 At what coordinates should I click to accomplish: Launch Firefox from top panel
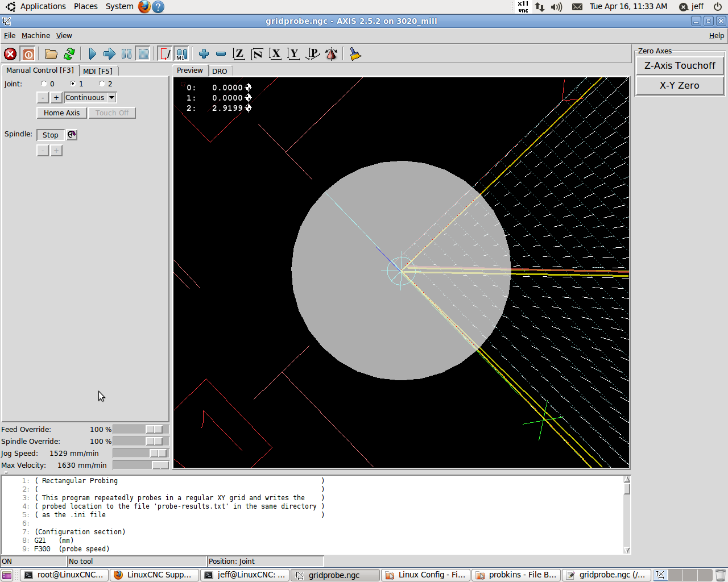click(x=144, y=6)
